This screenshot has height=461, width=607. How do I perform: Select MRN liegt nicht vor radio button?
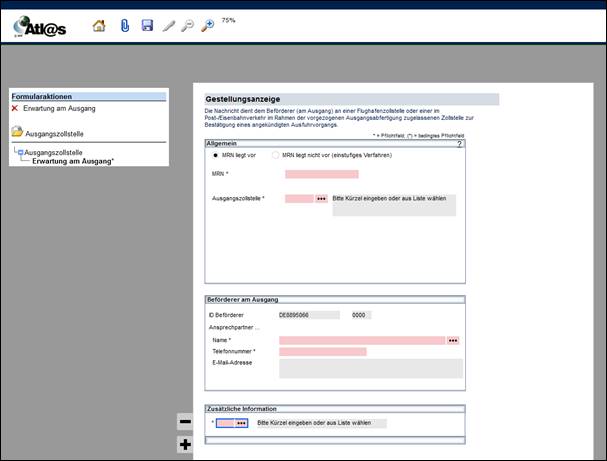[275, 155]
